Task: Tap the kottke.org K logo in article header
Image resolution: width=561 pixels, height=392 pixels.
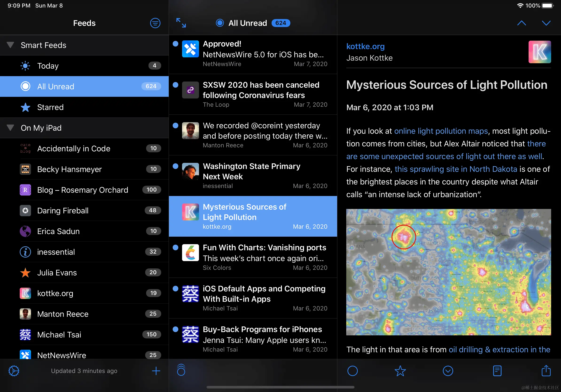Action: (x=539, y=52)
